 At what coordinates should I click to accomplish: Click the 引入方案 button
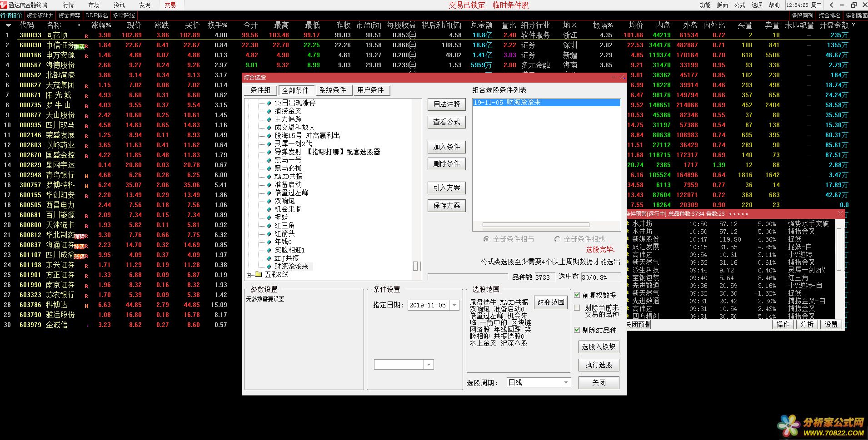pyautogui.click(x=447, y=188)
